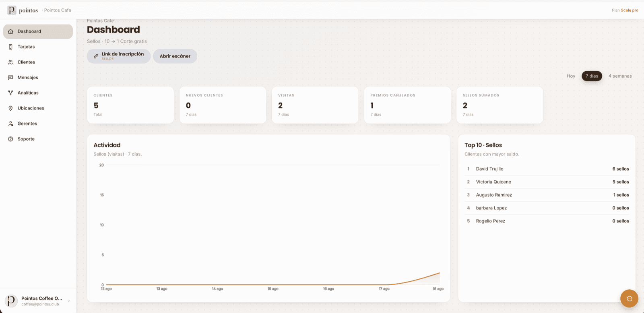The width and height of the screenshot is (644, 313).
Task: Click the 1 sellos value for Augusto Ramirez
Action: [x=621, y=195]
